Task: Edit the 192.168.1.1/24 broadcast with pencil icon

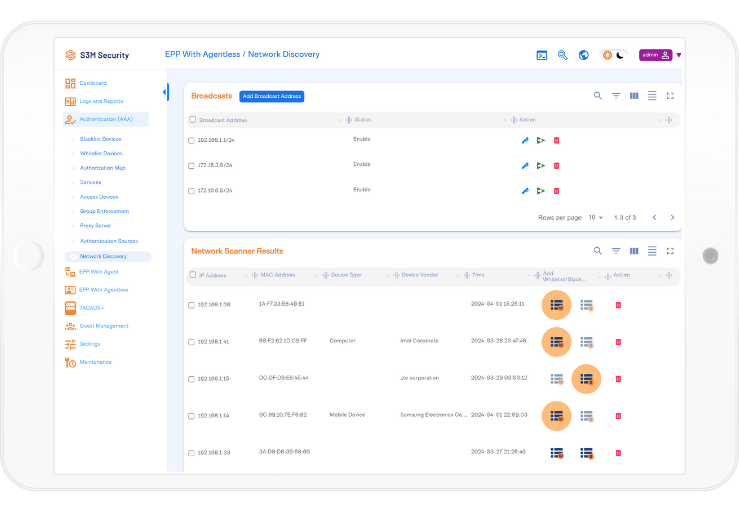Action: [525, 140]
